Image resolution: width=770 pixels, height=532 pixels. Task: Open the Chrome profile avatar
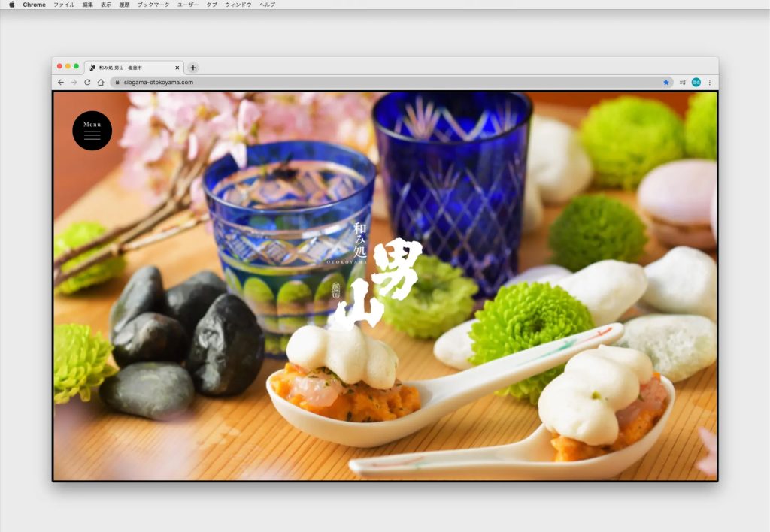click(696, 82)
